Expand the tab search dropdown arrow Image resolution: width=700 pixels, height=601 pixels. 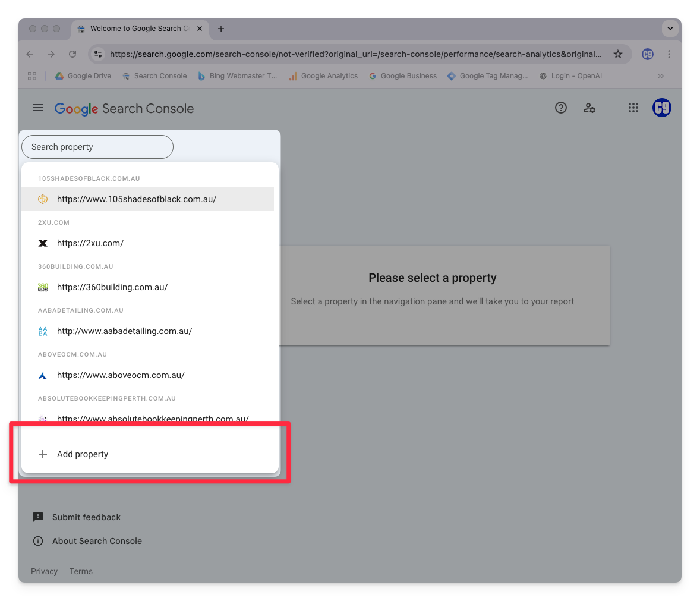pyautogui.click(x=670, y=29)
